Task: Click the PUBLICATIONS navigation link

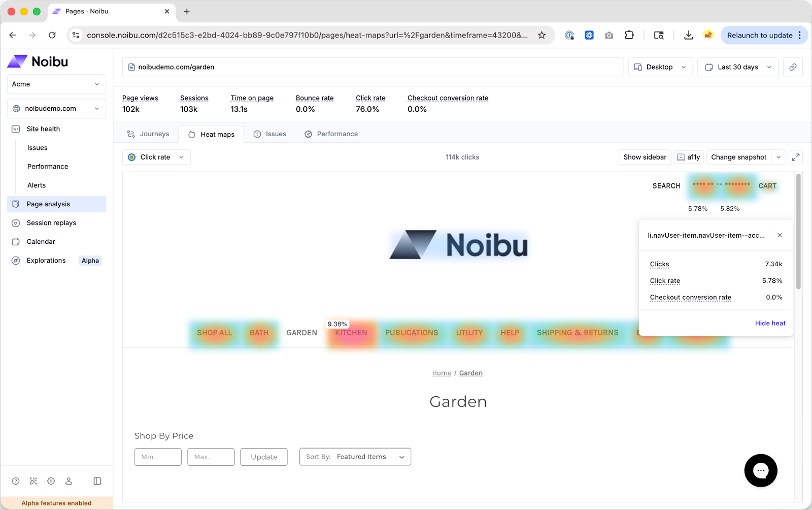Action: 412,333
